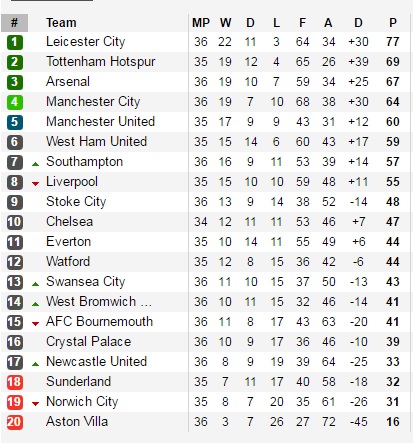Sort table by the # column header
This screenshot has width=413, height=443.
tap(14, 23)
